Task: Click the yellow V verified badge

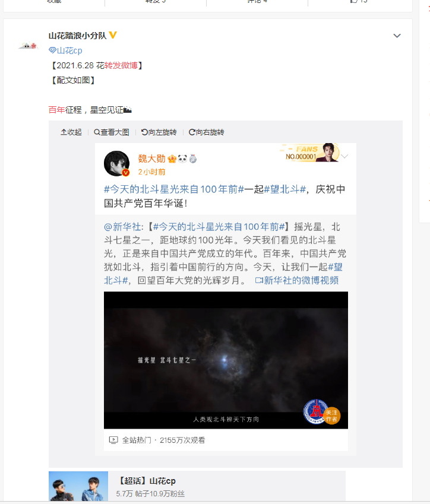Action: (113, 34)
